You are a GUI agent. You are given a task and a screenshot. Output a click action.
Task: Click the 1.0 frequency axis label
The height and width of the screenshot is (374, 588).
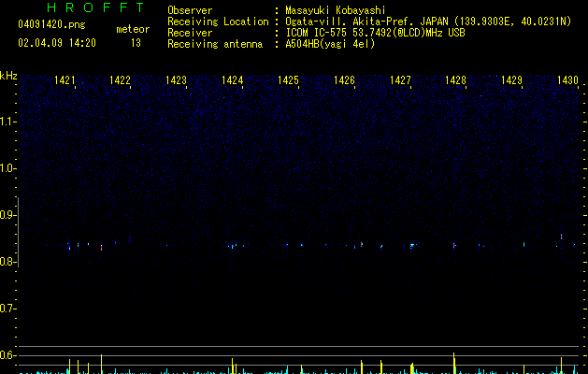click(7, 168)
